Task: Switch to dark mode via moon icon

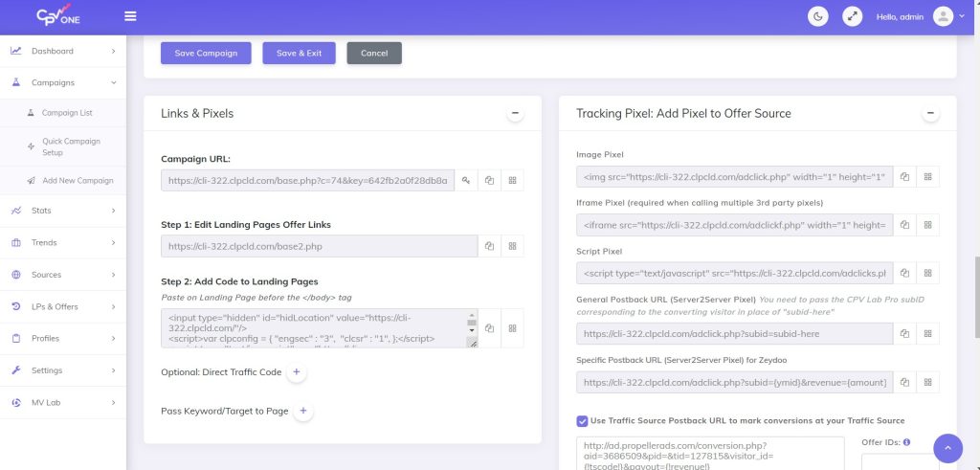Action: click(817, 17)
